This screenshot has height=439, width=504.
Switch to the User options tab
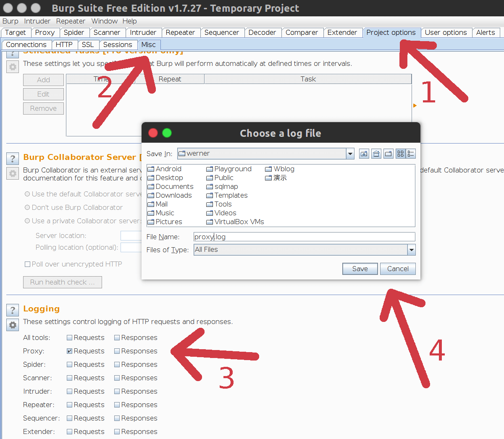pos(446,32)
